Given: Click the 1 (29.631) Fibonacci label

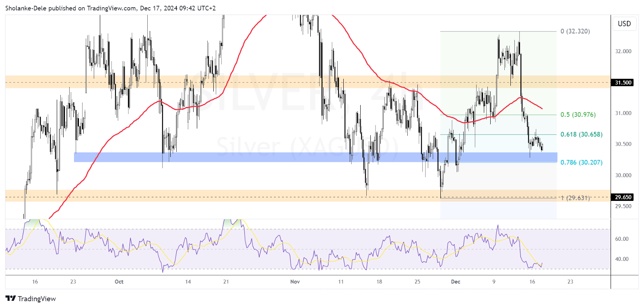Looking at the screenshot, I should tap(575, 198).
